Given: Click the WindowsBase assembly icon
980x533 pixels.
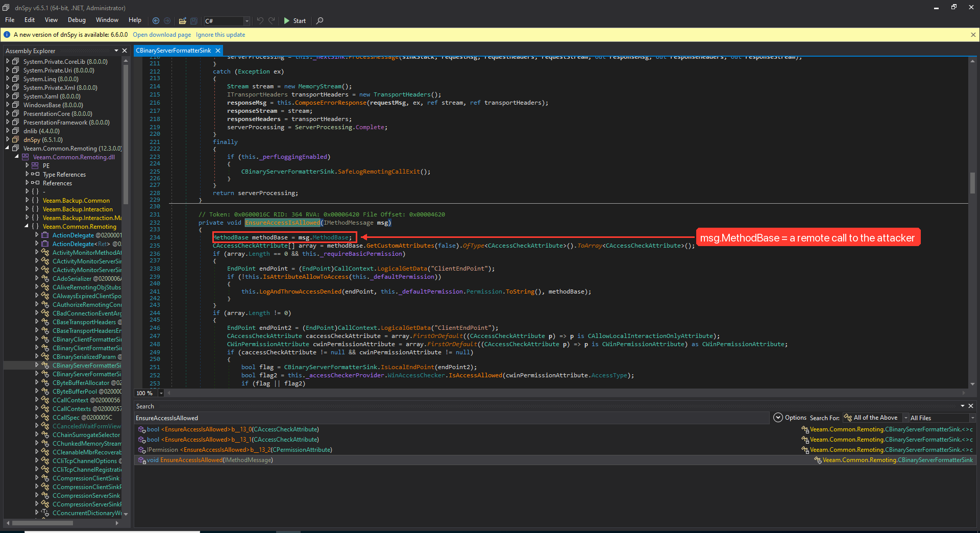Looking at the screenshot, I should pyautogui.click(x=16, y=105).
